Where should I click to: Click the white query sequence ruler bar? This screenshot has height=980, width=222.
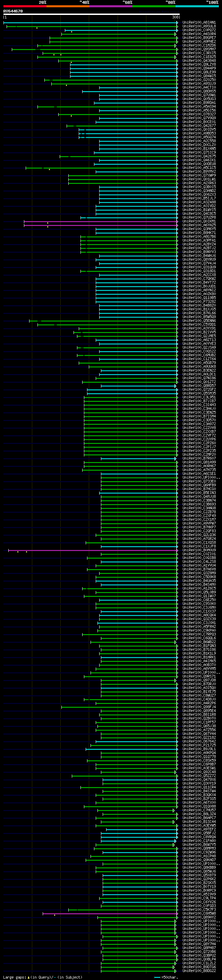click(x=92, y=15)
